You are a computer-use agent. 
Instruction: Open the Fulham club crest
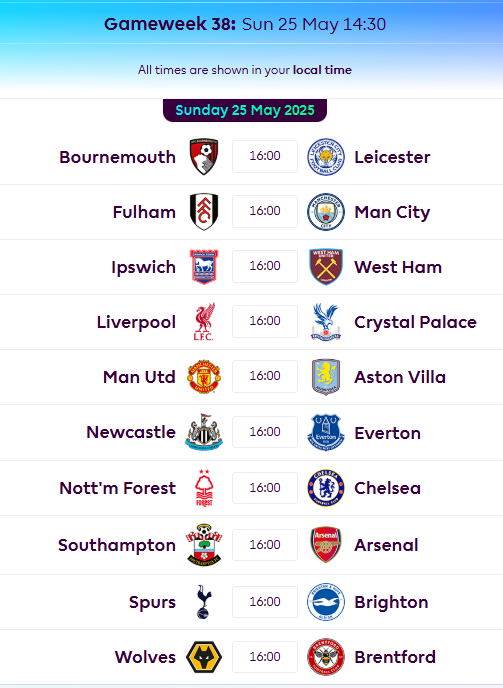[204, 211]
